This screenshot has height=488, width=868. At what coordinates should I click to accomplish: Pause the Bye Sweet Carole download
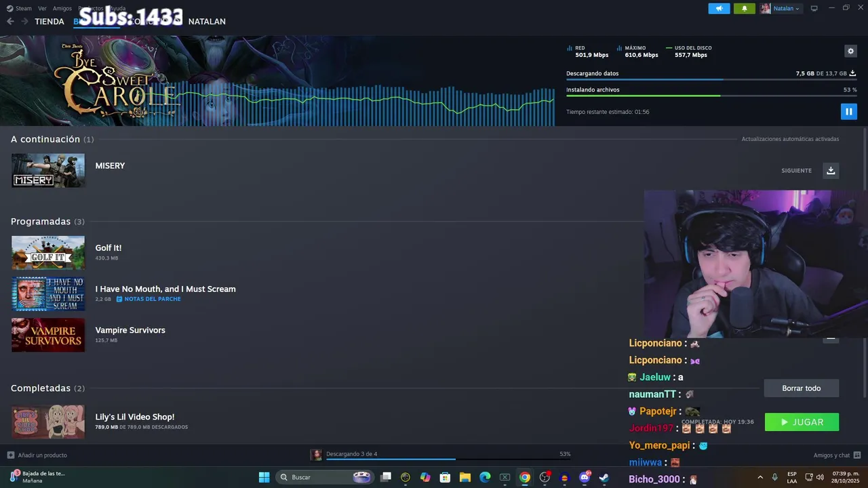(x=848, y=111)
